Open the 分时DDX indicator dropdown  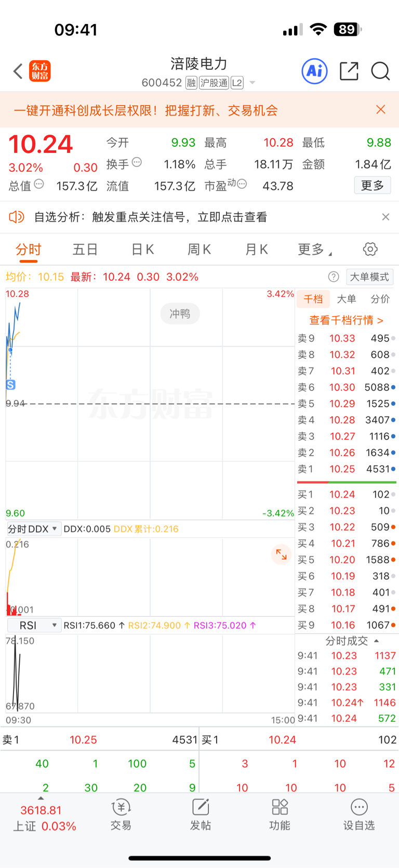[x=34, y=529]
